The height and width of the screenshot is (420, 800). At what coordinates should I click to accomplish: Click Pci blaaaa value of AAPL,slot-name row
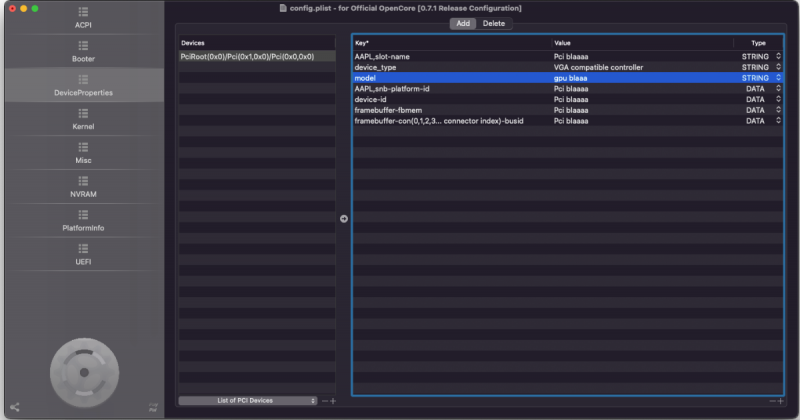[571, 57]
